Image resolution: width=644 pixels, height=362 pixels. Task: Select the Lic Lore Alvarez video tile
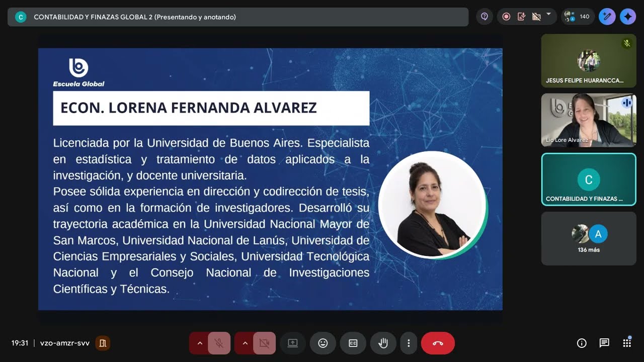[x=589, y=120]
